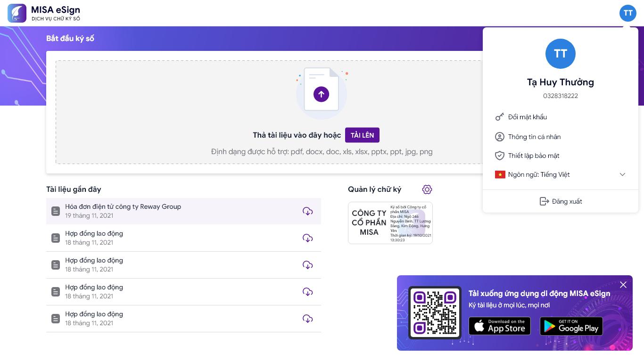Image resolution: width=644 pixels, height=362 pixels.
Task: Expand the Ngôn ngữ language chevron
Action: pyautogui.click(x=622, y=174)
